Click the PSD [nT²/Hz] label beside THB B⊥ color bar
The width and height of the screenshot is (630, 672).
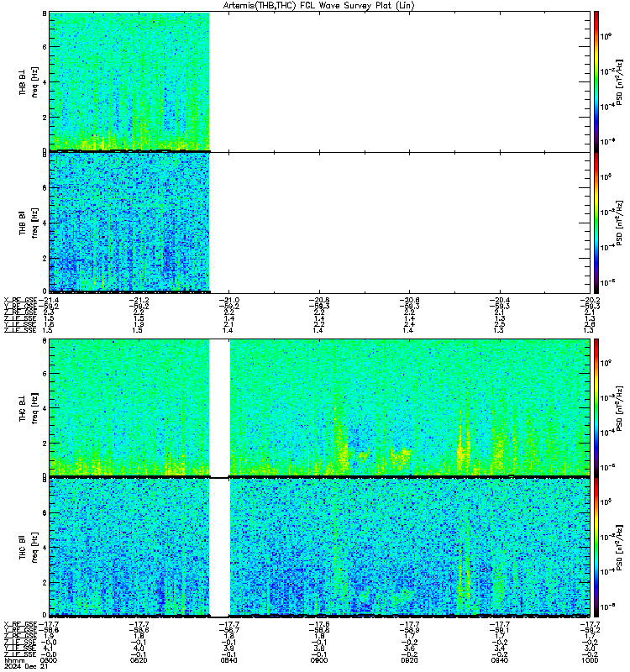tap(619, 82)
